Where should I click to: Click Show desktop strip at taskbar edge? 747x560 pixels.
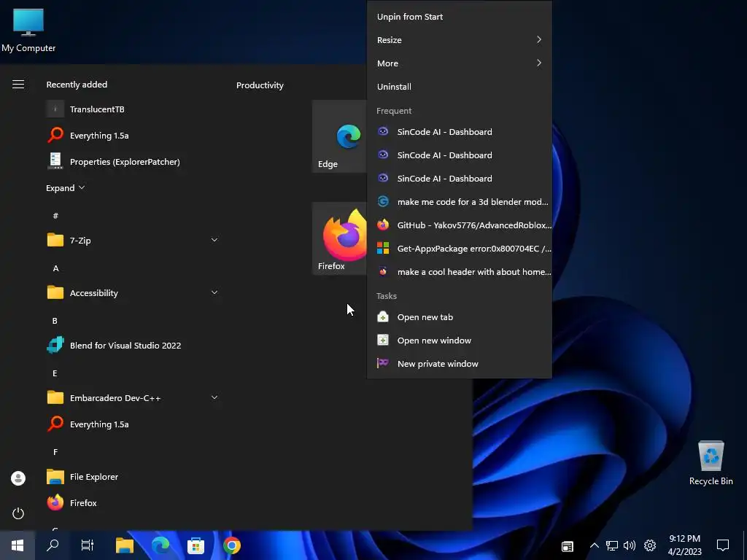pyautogui.click(x=745, y=545)
